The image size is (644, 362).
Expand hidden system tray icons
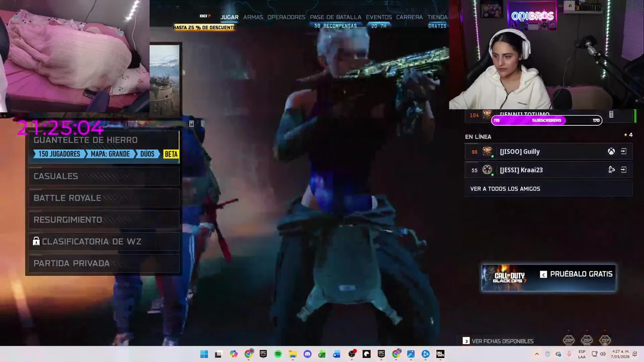537,354
